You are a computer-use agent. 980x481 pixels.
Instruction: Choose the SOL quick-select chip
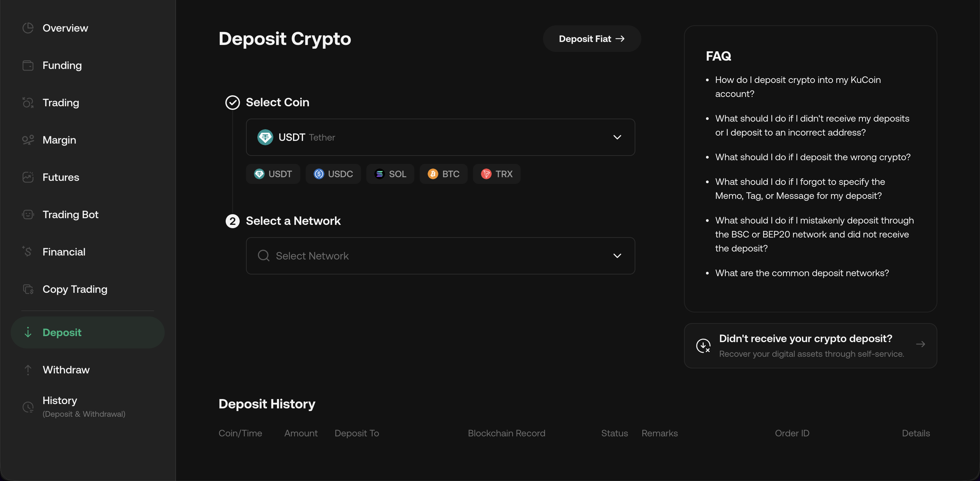390,174
